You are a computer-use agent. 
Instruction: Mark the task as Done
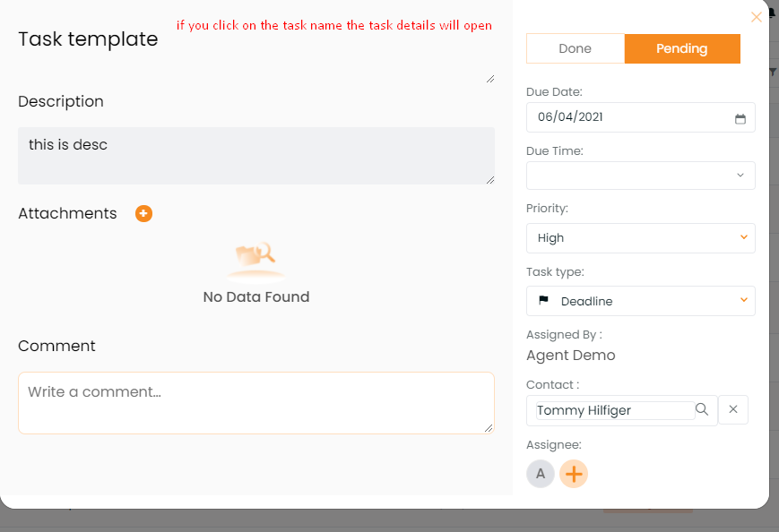576,48
